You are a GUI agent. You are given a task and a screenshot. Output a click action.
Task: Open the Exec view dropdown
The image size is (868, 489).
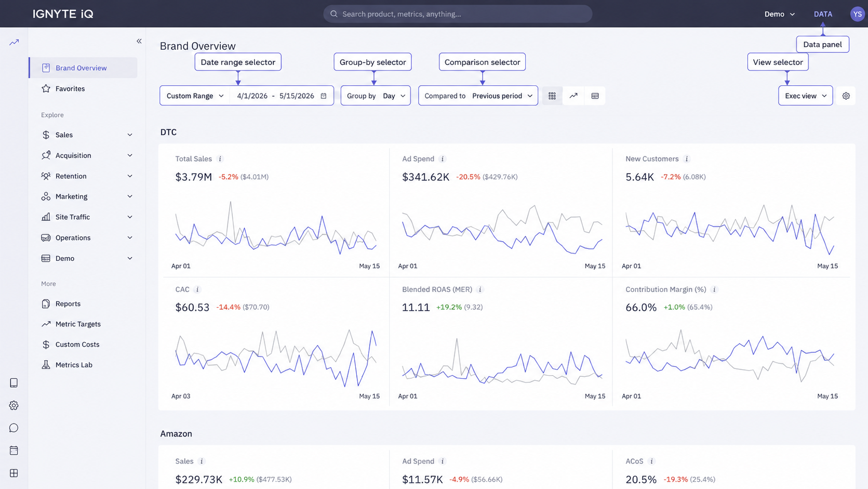point(805,96)
